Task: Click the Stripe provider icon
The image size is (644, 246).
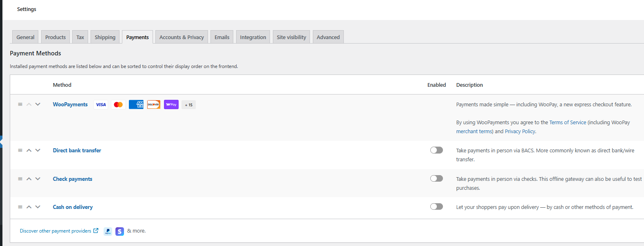Action: 120,231
